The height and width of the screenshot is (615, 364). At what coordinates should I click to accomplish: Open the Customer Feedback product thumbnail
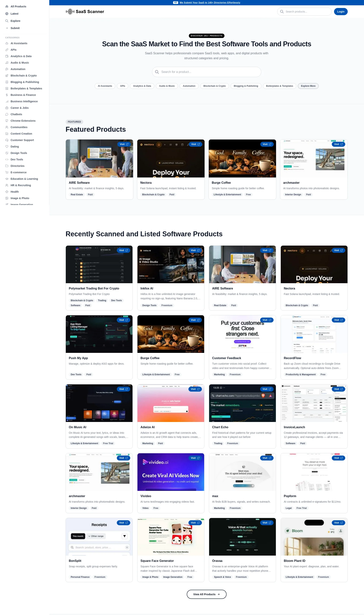[x=242, y=334]
